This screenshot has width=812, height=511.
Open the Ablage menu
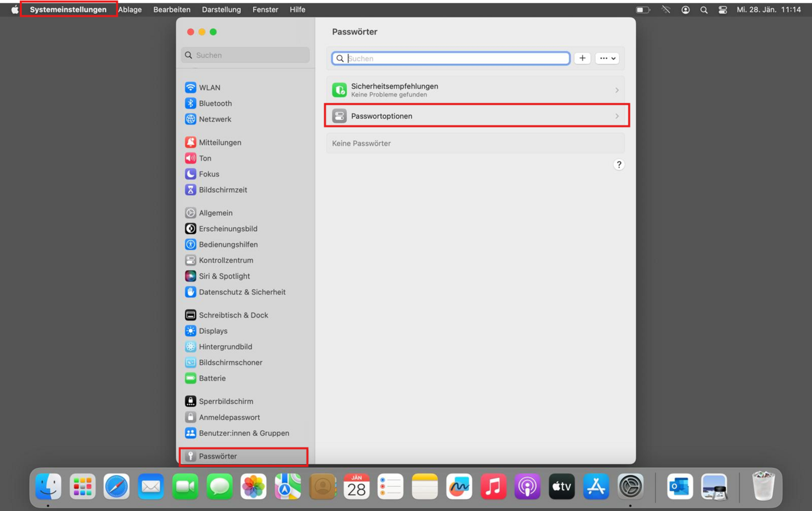point(130,10)
